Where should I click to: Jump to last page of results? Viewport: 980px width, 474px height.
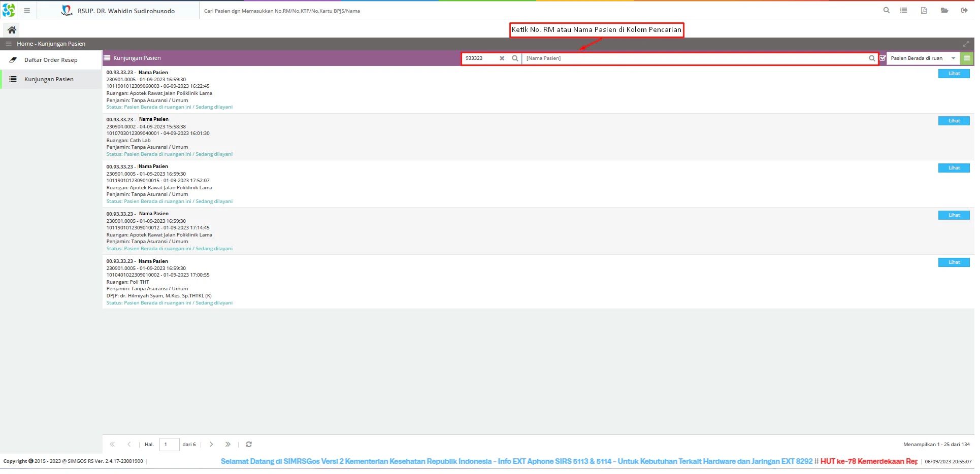(x=228, y=445)
